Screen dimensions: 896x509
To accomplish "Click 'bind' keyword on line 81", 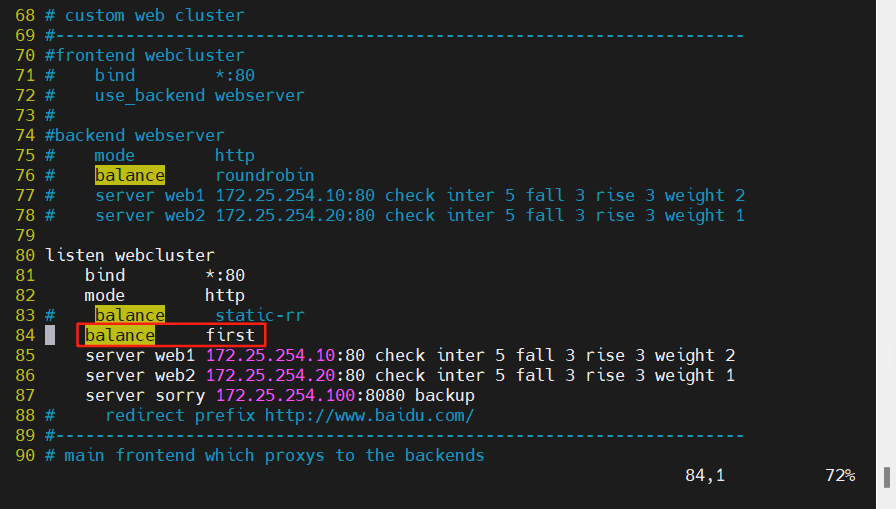I will point(105,275).
